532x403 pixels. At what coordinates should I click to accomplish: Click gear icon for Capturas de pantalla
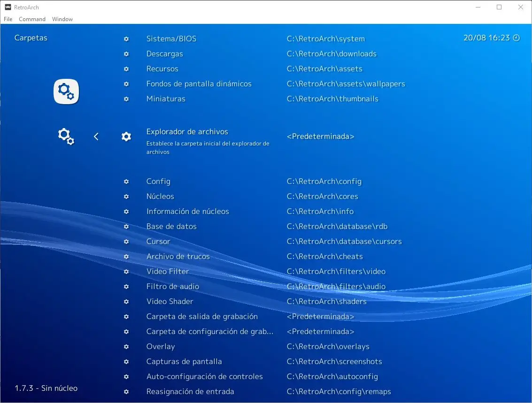coord(126,362)
